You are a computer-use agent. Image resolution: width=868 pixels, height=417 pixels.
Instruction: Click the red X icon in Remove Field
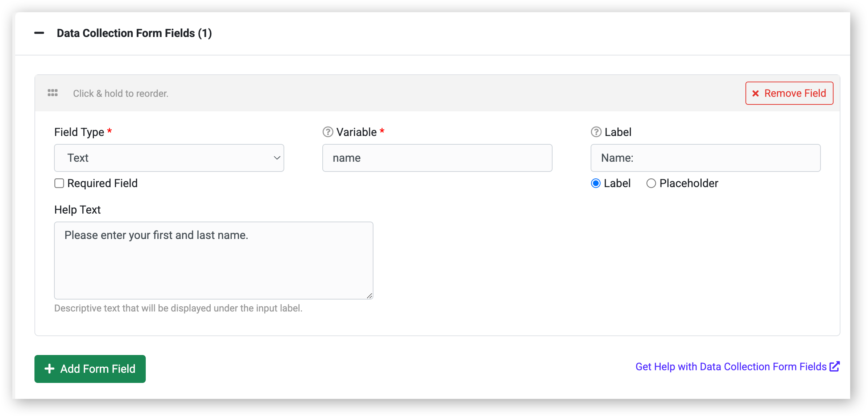(756, 94)
